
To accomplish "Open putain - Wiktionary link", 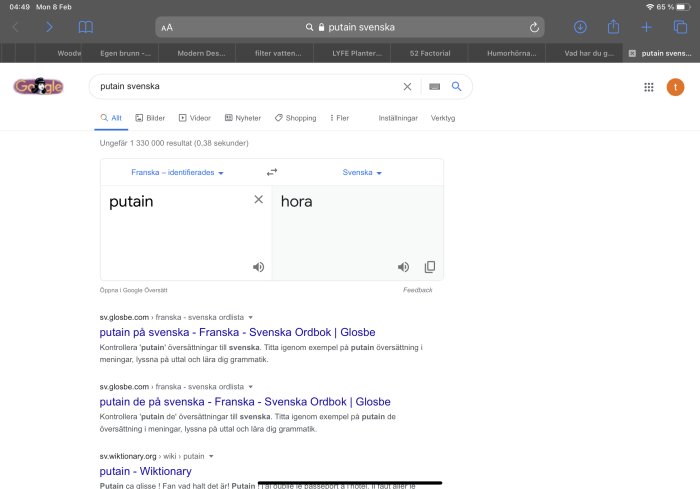I will coord(145,471).
